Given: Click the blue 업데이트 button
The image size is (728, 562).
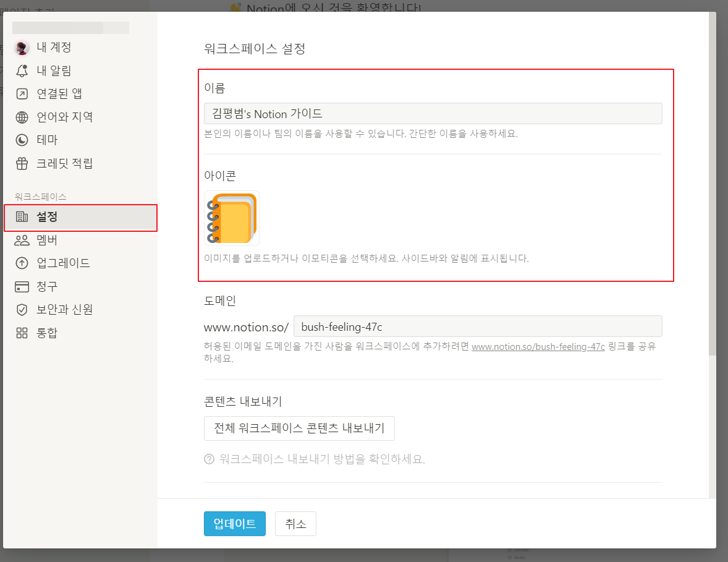Looking at the screenshot, I should point(235,524).
